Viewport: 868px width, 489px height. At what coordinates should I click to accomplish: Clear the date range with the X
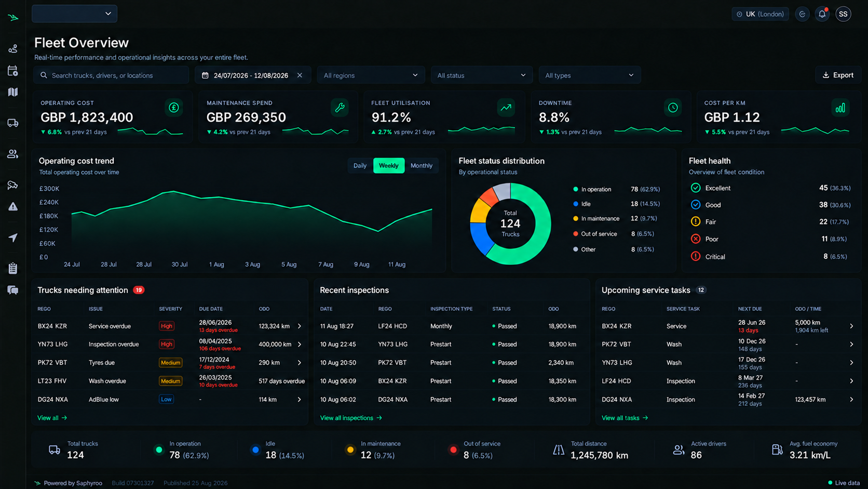point(300,75)
